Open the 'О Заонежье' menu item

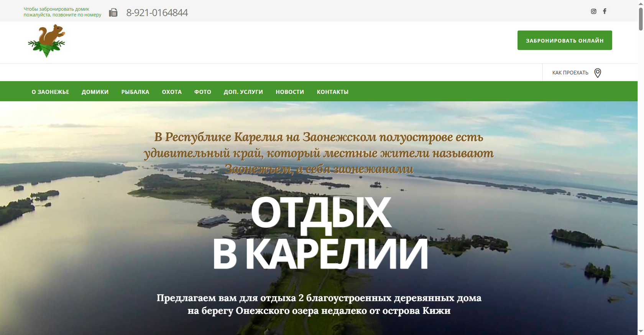[50, 92]
